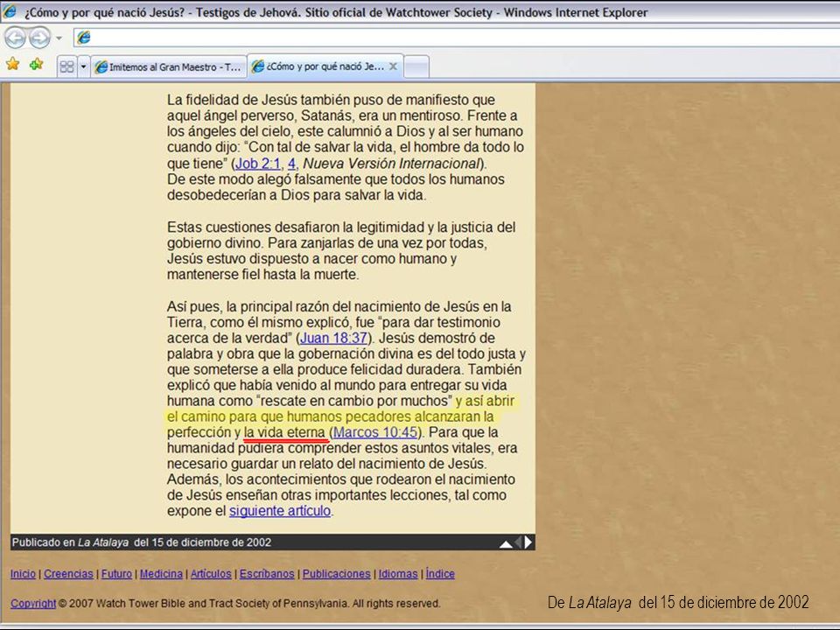
Task: Click the next-article right arrow in footer bar
Action: (528, 542)
